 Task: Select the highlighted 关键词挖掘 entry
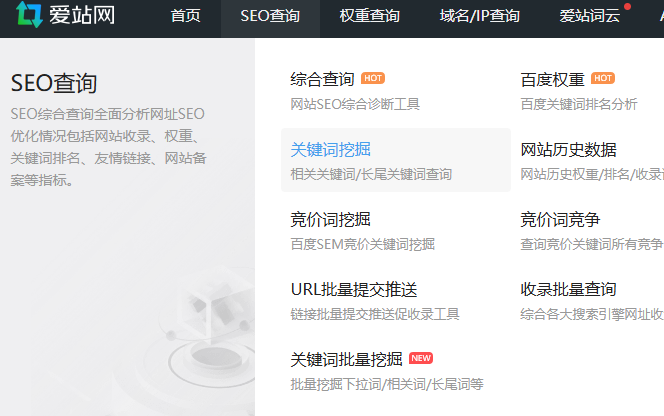(x=330, y=150)
